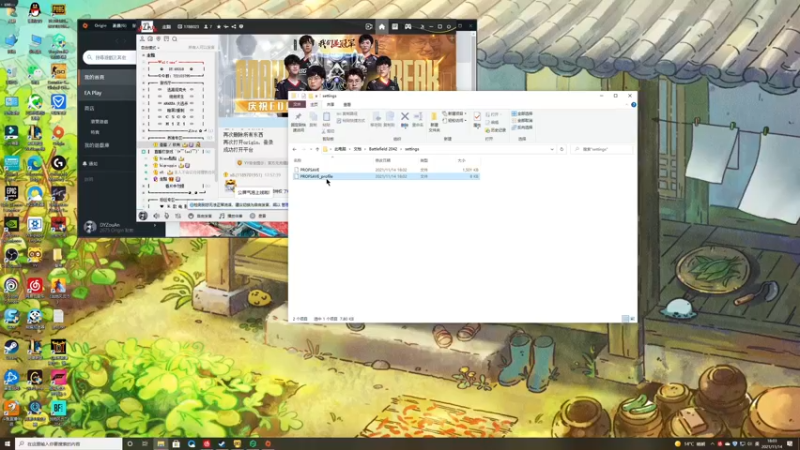Expand the YY channel mode dropdown
The height and width of the screenshot is (450, 800).
tap(150, 47)
